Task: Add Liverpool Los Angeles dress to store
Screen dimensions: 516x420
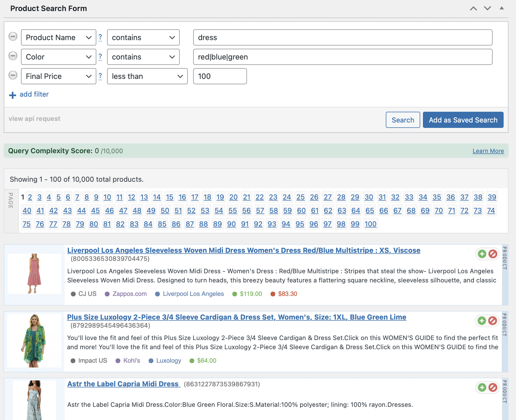Action: pos(482,254)
